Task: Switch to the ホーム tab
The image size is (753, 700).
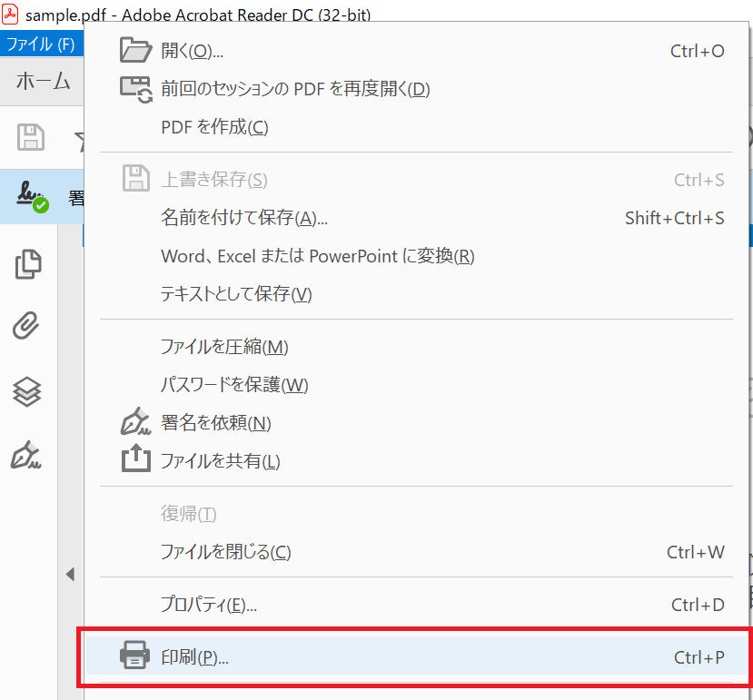Action: click(x=43, y=82)
